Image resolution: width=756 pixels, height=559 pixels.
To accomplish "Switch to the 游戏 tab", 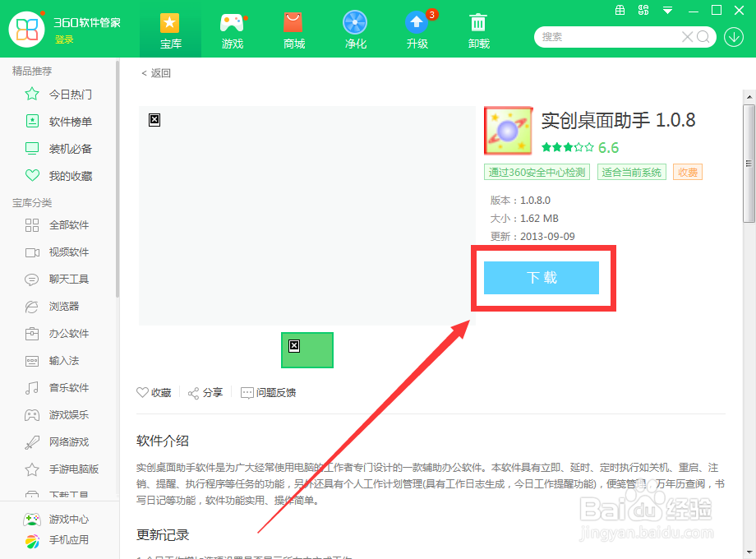I will pyautogui.click(x=233, y=30).
